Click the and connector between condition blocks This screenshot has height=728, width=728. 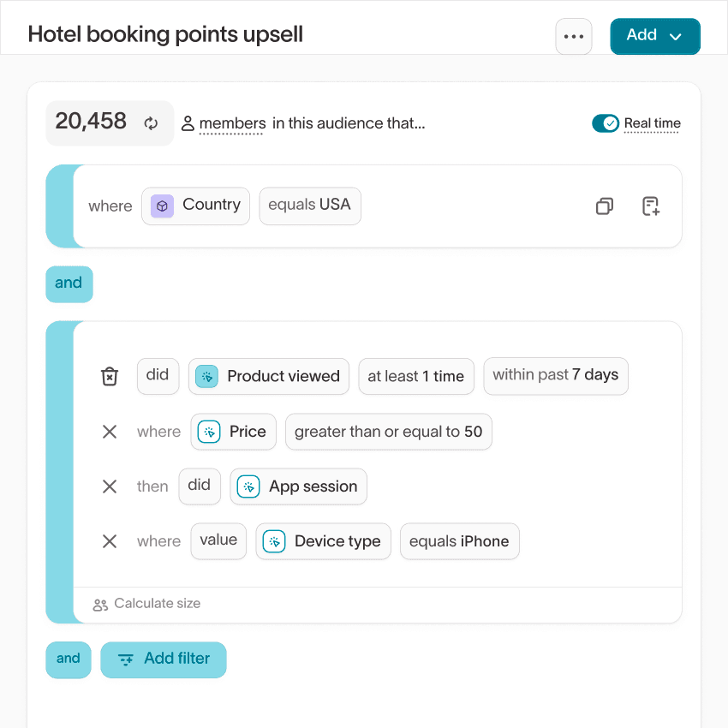pyautogui.click(x=69, y=283)
